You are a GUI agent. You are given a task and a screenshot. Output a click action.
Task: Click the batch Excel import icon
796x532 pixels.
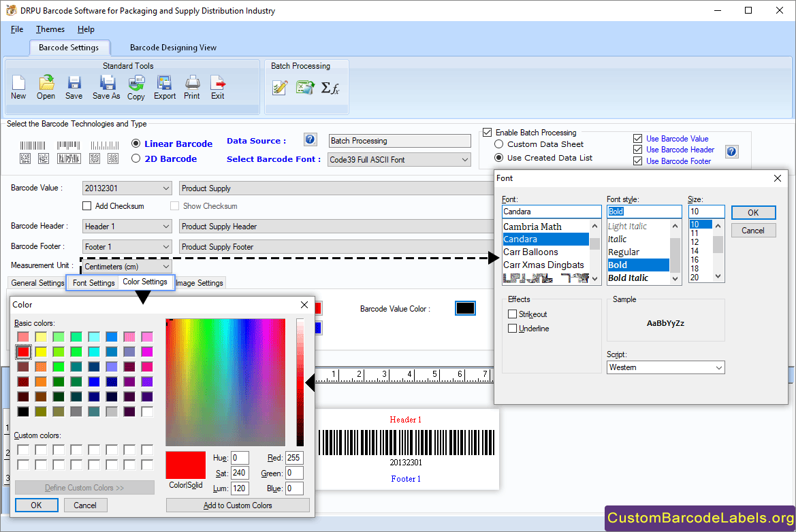tap(305, 88)
